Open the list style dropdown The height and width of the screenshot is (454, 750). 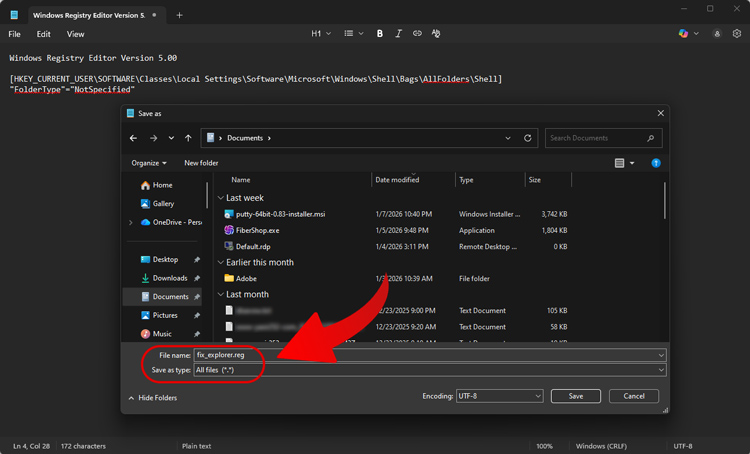(x=354, y=33)
